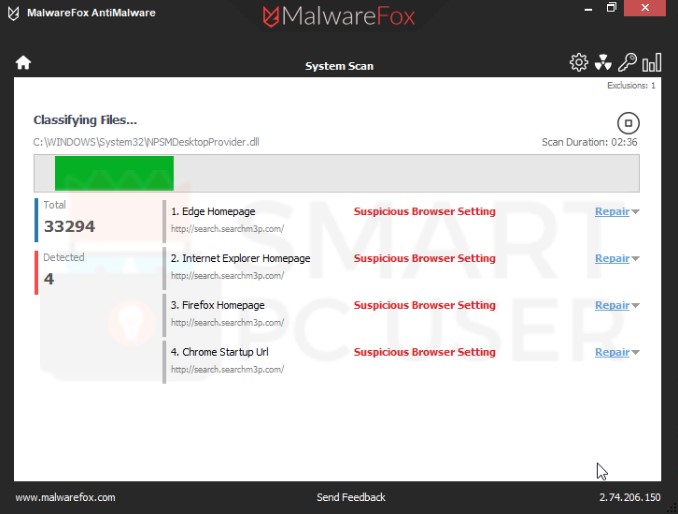
Task: Click Repair for Chrome Startup Url
Action: (x=612, y=352)
